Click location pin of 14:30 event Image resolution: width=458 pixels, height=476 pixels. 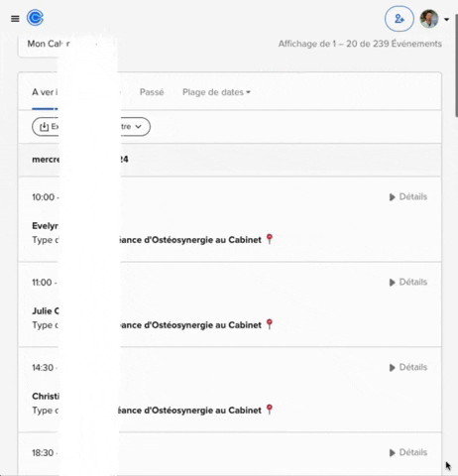(x=270, y=410)
